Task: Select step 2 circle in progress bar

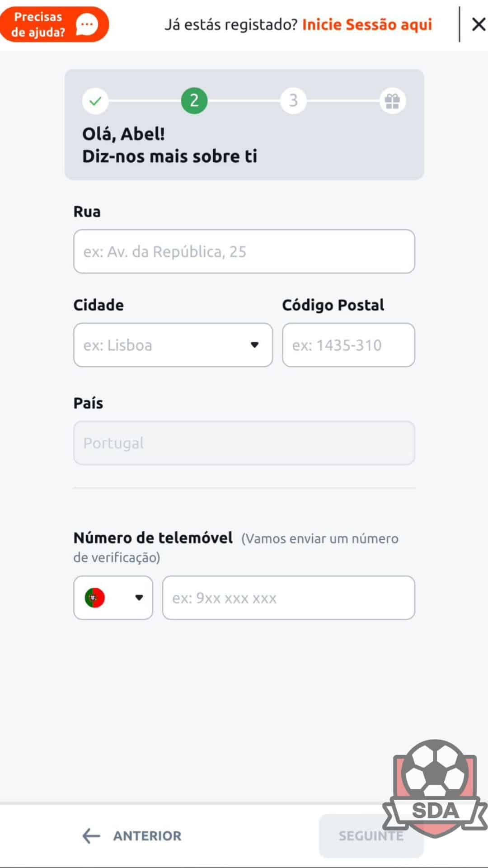Action: click(x=194, y=101)
